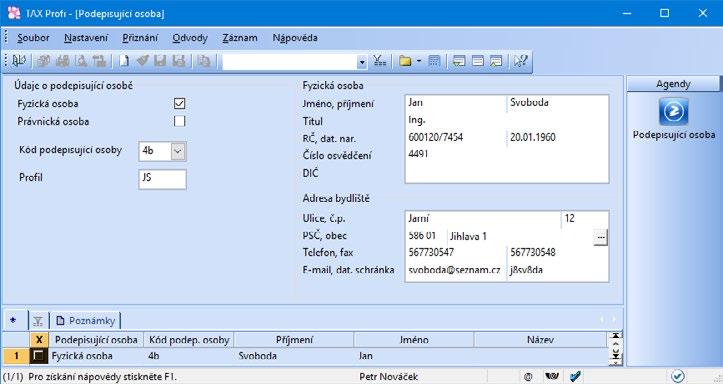723x384 pixels.
Task: Click the filter funnel icon beside search box
Action: [x=380, y=61]
